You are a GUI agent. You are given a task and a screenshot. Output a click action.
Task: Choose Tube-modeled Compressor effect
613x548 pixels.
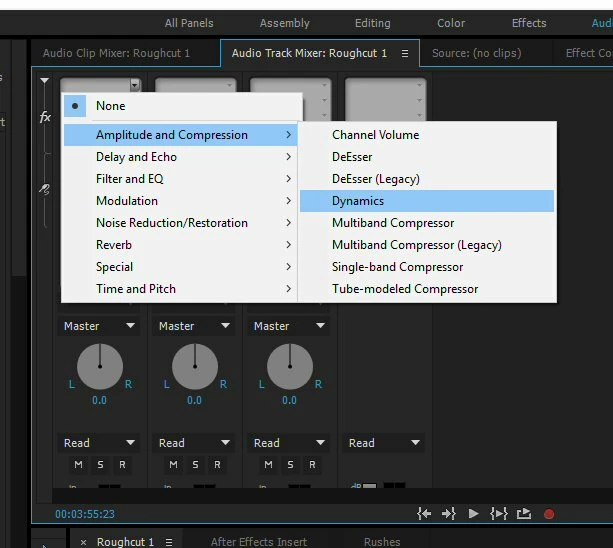427,289
